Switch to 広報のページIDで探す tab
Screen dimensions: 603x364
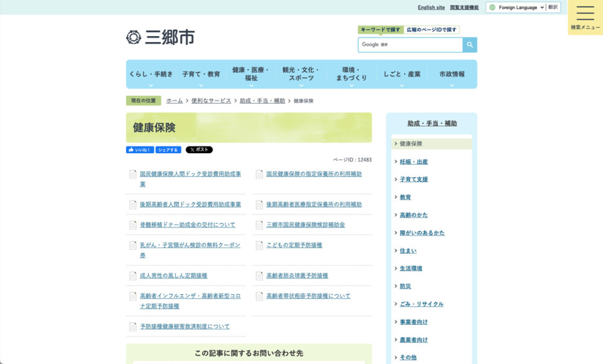pyautogui.click(x=431, y=30)
